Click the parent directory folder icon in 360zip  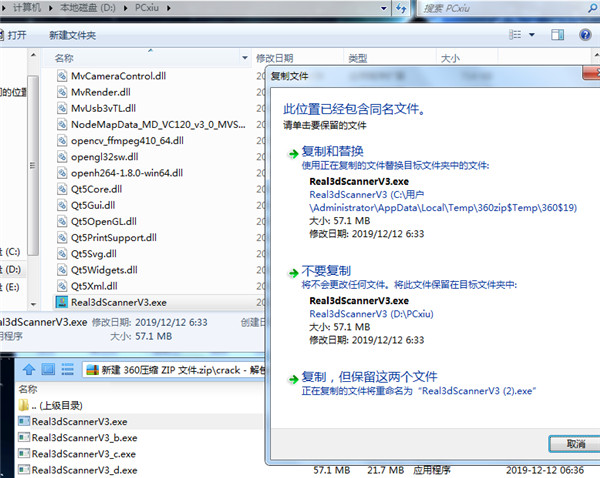tap(24, 405)
